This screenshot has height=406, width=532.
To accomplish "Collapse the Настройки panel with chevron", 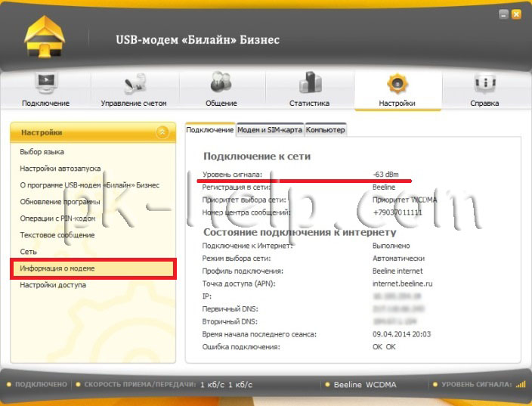I will tap(162, 132).
